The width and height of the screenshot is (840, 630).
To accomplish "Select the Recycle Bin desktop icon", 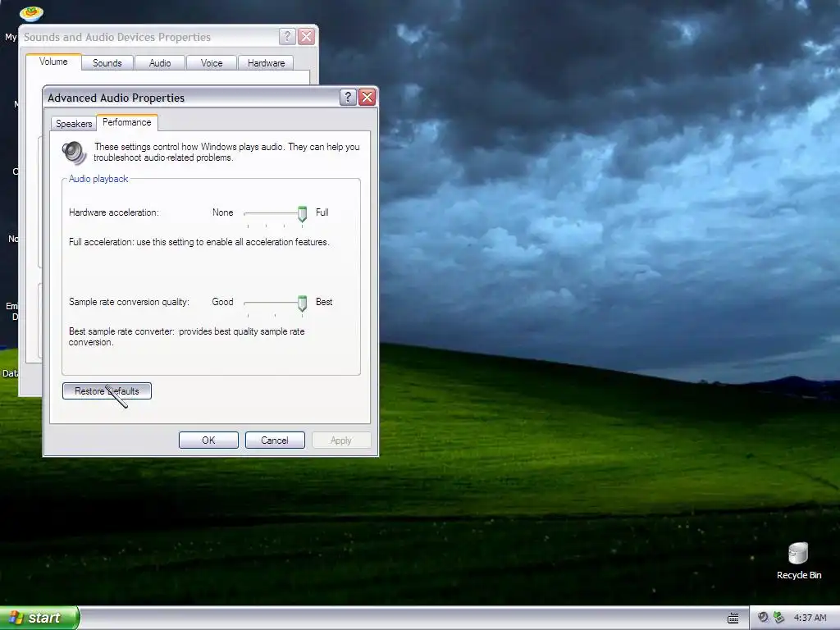I will [x=799, y=560].
